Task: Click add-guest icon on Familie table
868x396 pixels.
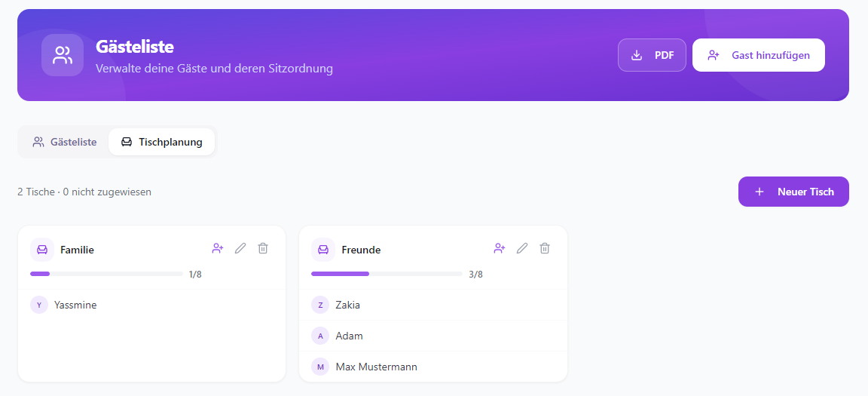Action: pos(218,248)
